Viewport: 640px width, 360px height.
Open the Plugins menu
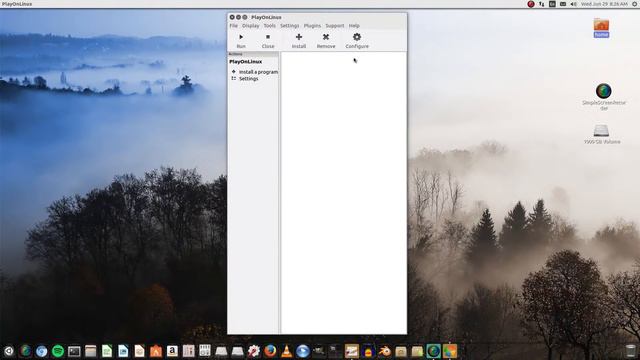[312, 26]
